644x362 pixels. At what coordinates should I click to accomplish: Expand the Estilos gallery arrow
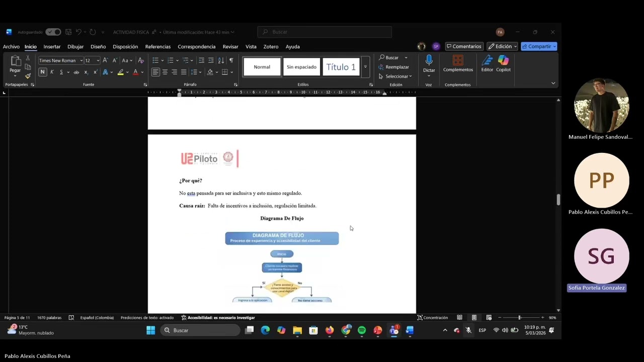(366, 67)
